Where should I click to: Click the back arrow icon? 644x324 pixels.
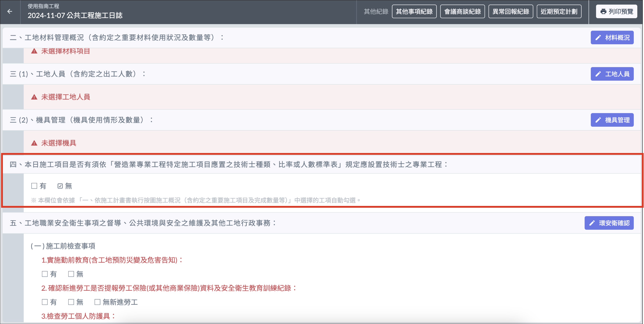10,11
